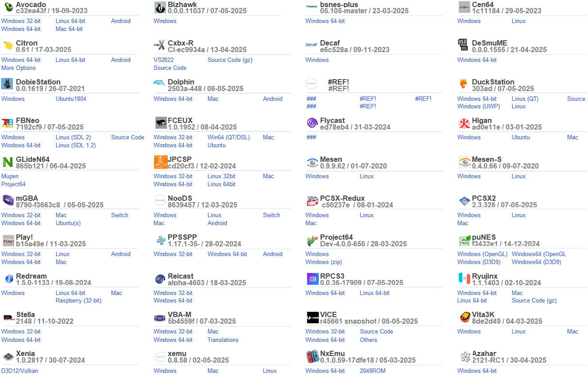Download Cxbx-R Source Code (gz)
The width and height of the screenshot is (588, 383).
tap(230, 60)
